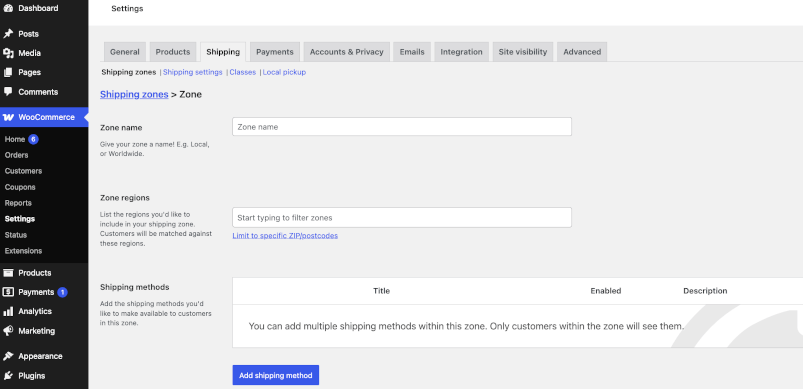Click the Home notification badge showing 6
803x389 pixels.
pyautogui.click(x=33, y=139)
